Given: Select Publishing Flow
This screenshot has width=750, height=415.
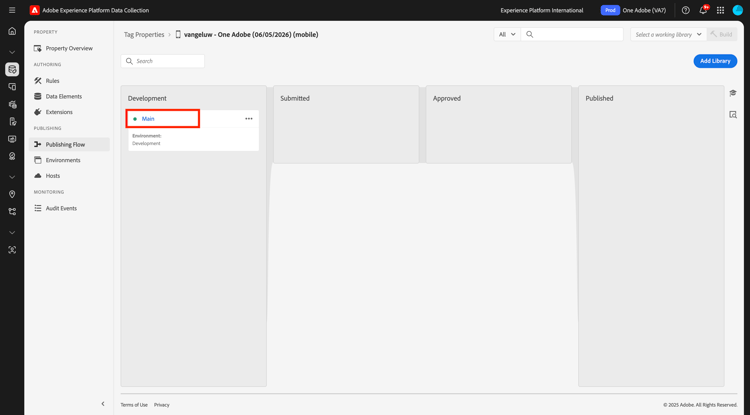Looking at the screenshot, I should (x=69, y=144).
